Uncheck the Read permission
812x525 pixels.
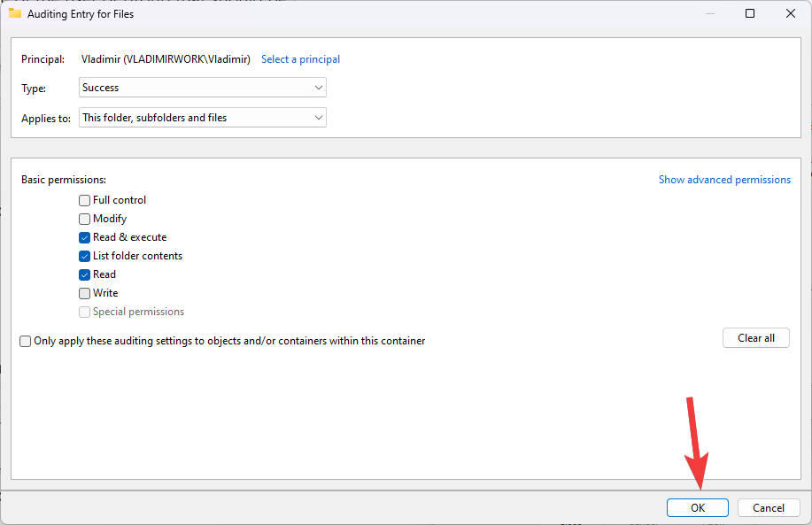pyautogui.click(x=85, y=274)
